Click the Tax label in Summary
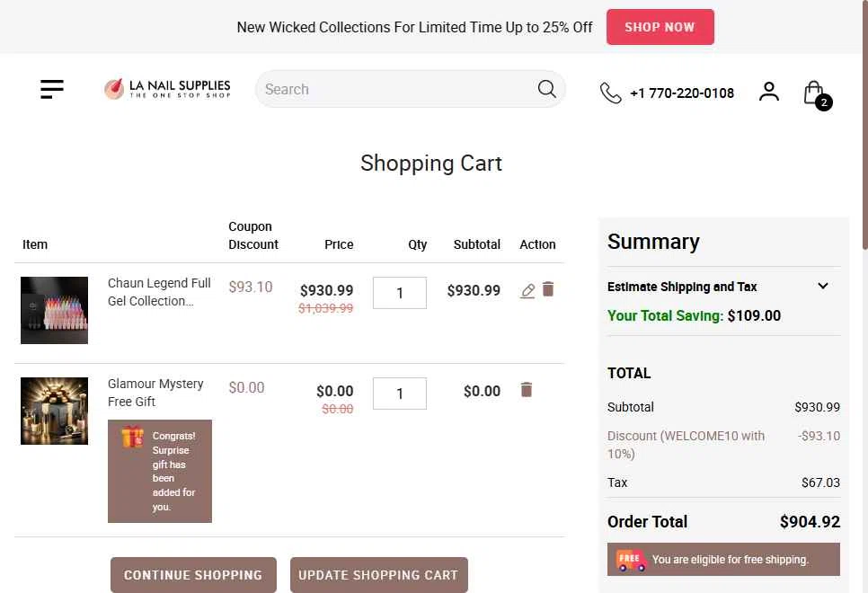Image resolution: width=868 pixels, height=593 pixels. [x=617, y=482]
